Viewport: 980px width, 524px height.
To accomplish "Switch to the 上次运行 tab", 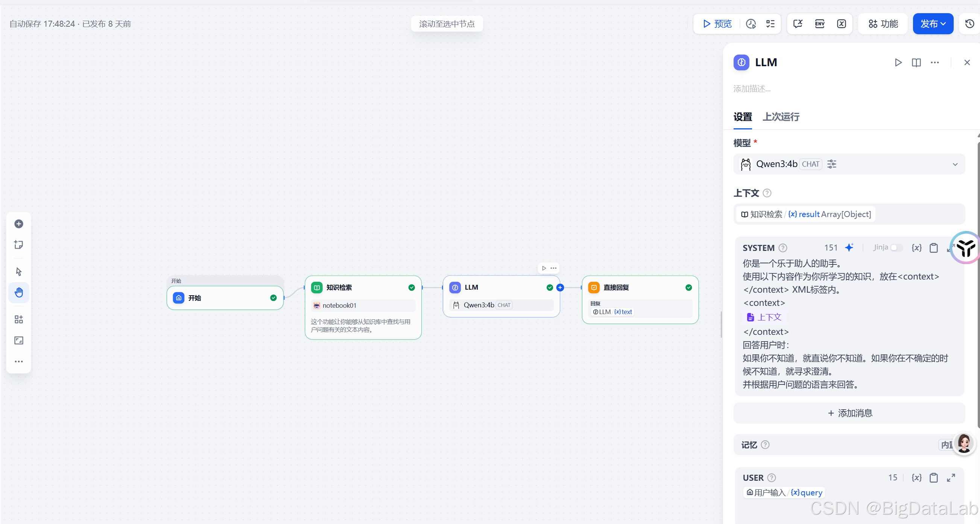I will pos(781,117).
